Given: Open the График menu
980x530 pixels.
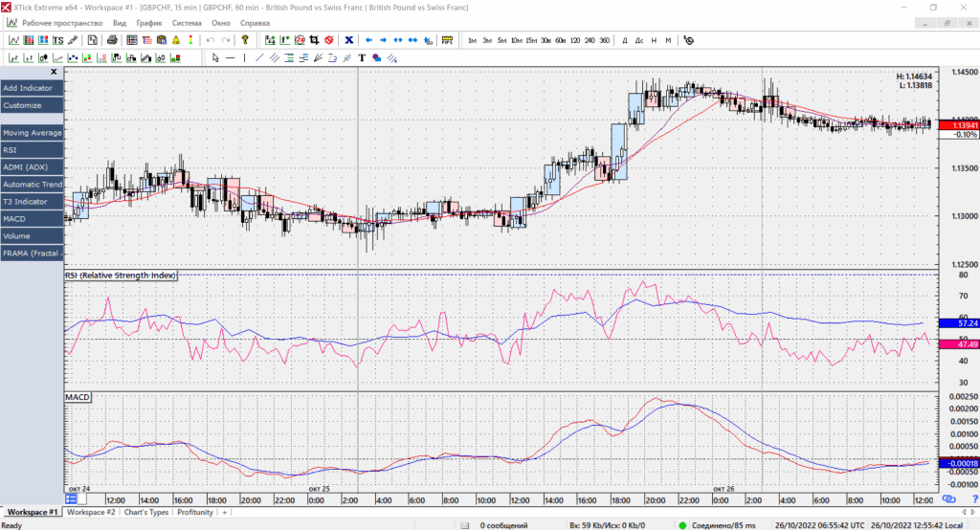Looking at the screenshot, I should point(148,21).
